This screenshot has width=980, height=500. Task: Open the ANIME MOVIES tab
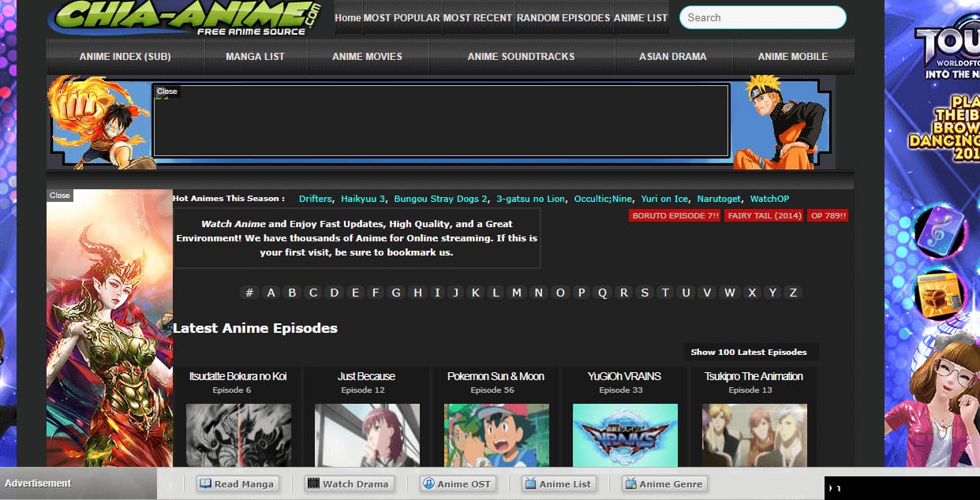[367, 57]
